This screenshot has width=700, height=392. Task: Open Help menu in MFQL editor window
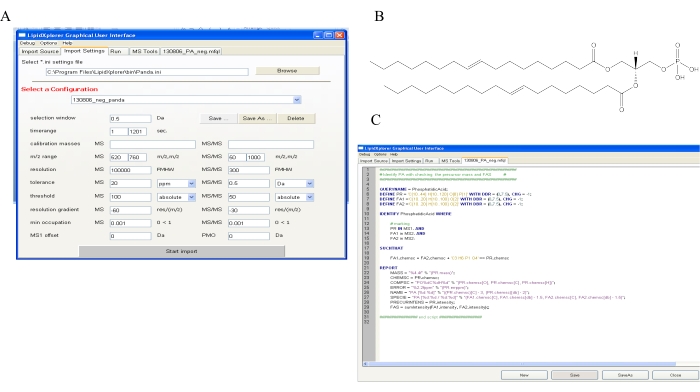coord(394,154)
